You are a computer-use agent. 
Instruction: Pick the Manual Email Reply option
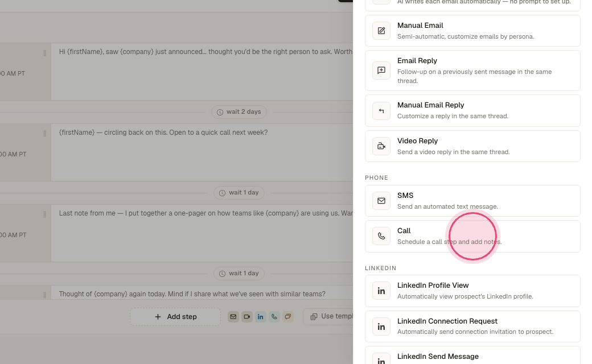(x=472, y=110)
